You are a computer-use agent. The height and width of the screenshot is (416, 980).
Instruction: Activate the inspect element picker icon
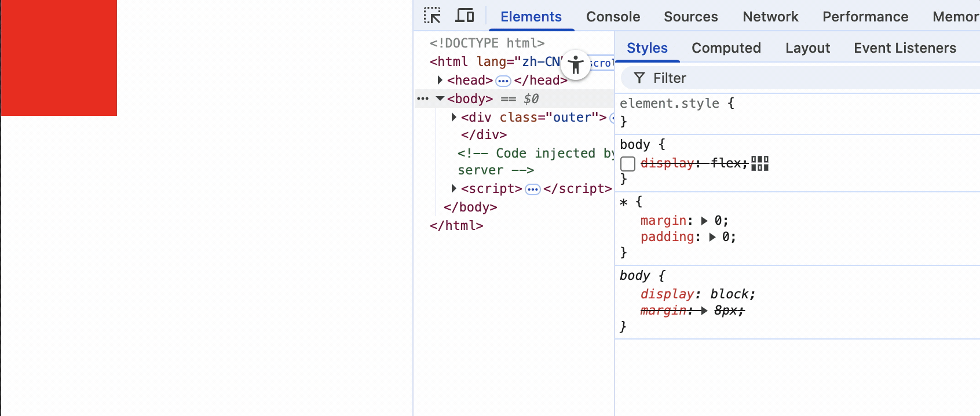pyautogui.click(x=432, y=16)
